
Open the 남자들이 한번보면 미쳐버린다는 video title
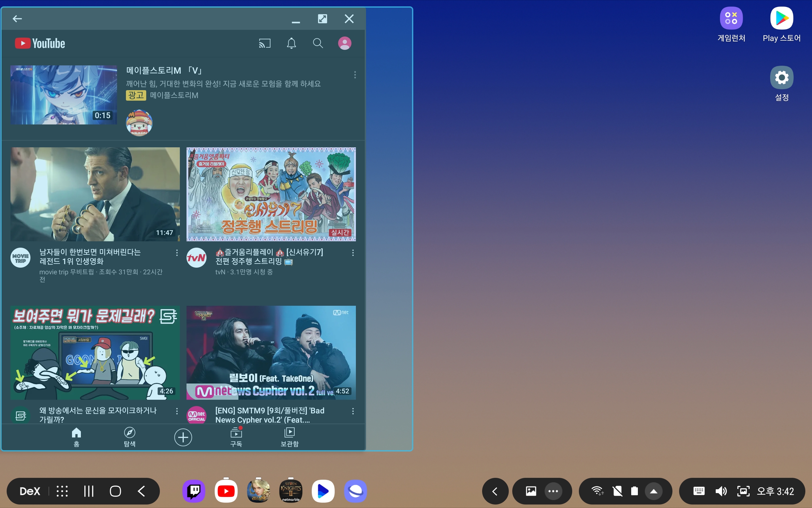tap(90, 256)
